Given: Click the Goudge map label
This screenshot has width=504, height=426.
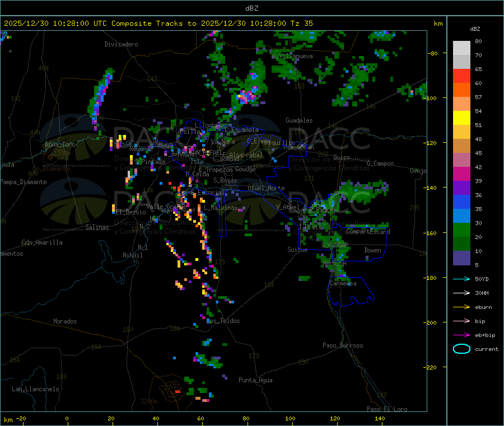Looking at the screenshot, I should (245, 169).
